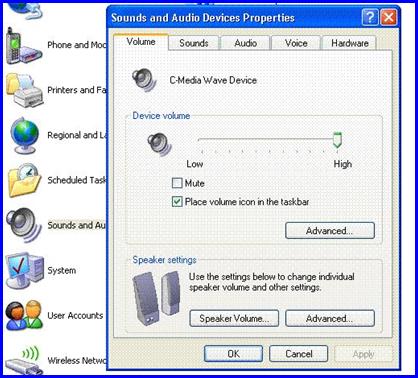The image size is (418, 378).
Task: Click the speaker icon beside the volume slider
Action: click(x=159, y=144)
